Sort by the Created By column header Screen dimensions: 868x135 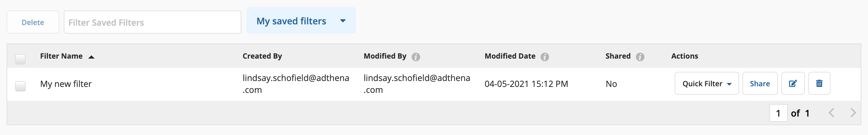262,56
